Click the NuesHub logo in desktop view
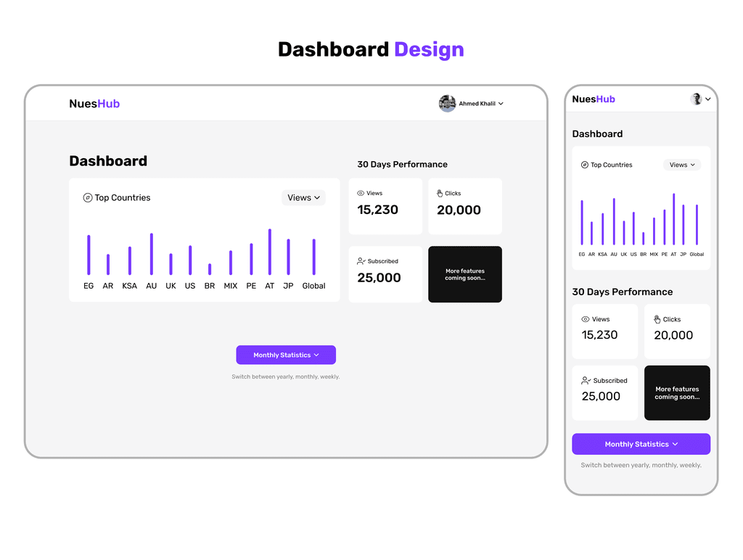The width and height of the screenshot is (743, 560). 94,104
